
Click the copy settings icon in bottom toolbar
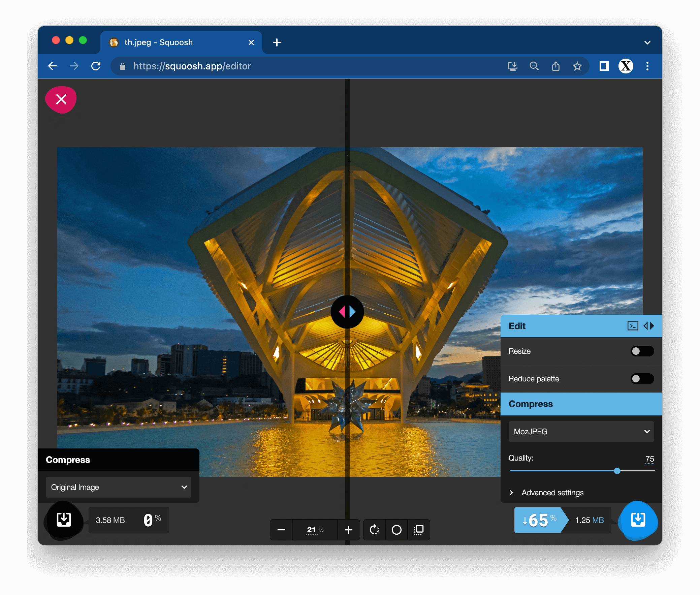(419, 530)
